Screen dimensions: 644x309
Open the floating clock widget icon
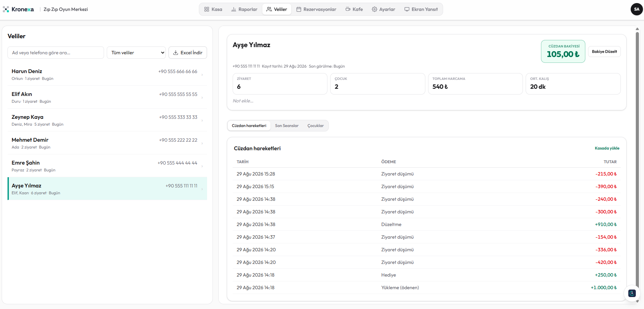pos(632,293)
